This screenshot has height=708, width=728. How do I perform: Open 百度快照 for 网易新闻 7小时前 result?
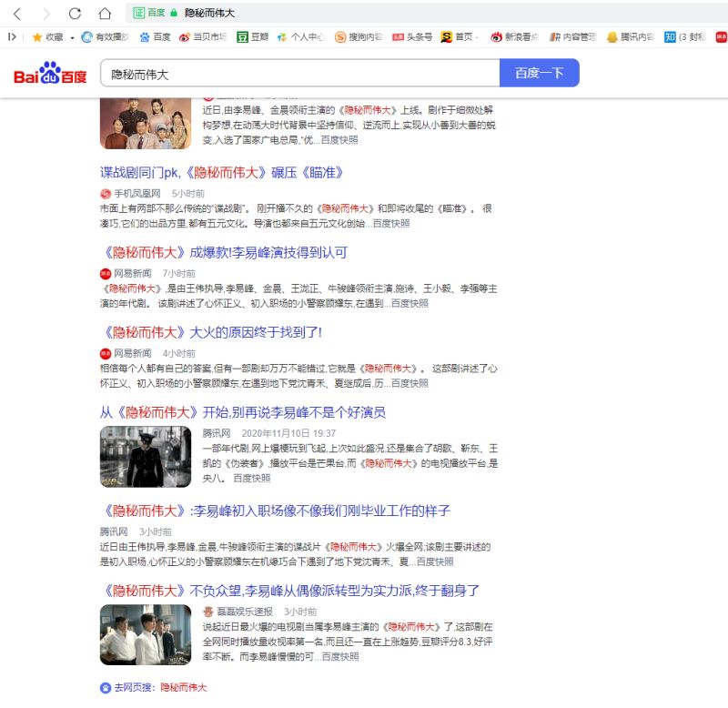pos(409,303)
